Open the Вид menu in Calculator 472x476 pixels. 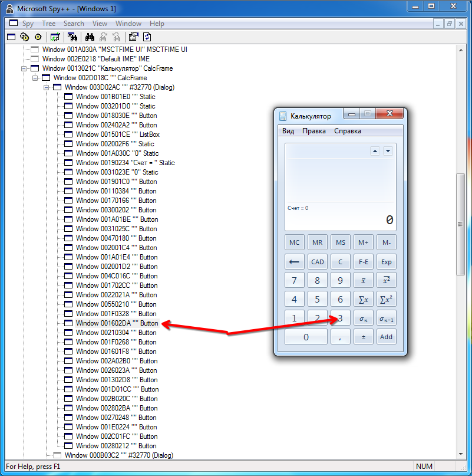click(x=288, y=131)
